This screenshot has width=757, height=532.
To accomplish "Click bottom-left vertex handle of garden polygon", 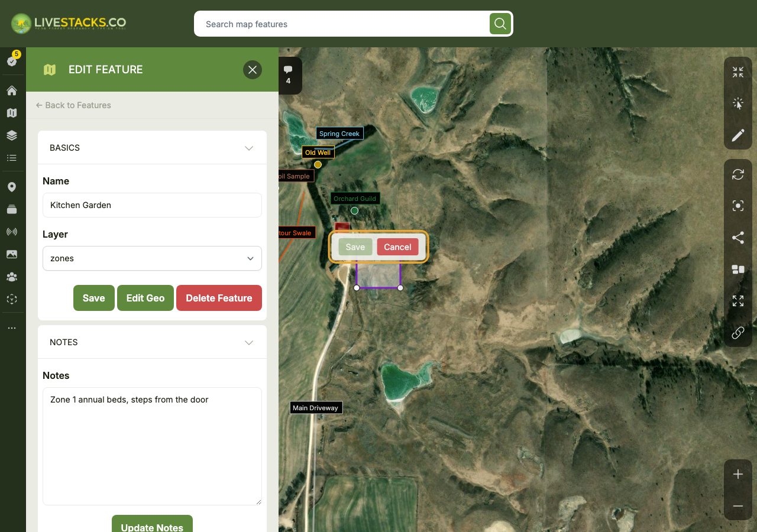I will pyautogui.click(x=357, y=288).
